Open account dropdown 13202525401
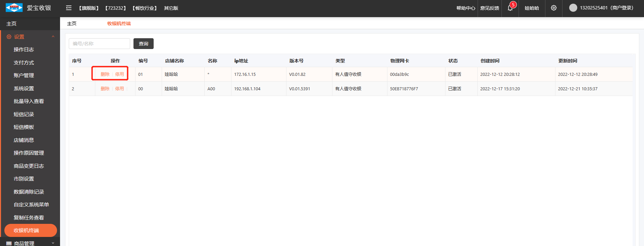Image resolution: width=644 pixels, height=246 pixels. tap(606, 8)
